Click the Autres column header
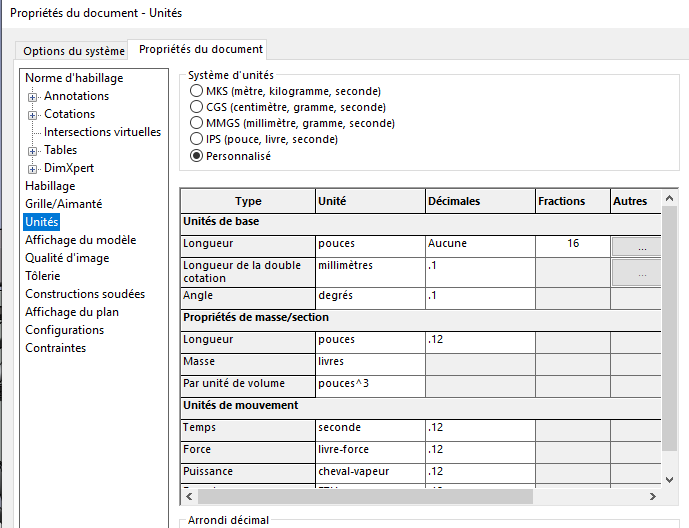 (636, 201)
